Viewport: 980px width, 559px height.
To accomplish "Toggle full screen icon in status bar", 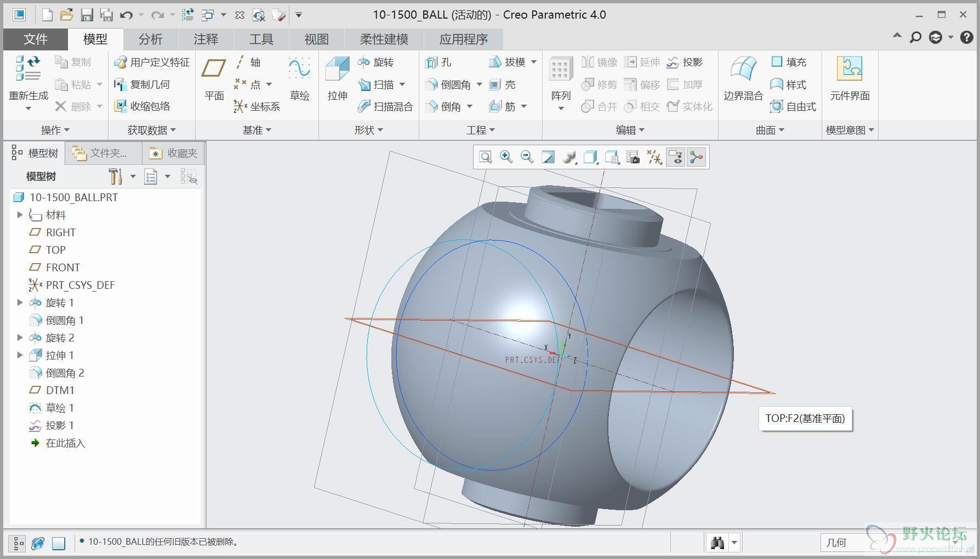I will pos(59,543).
